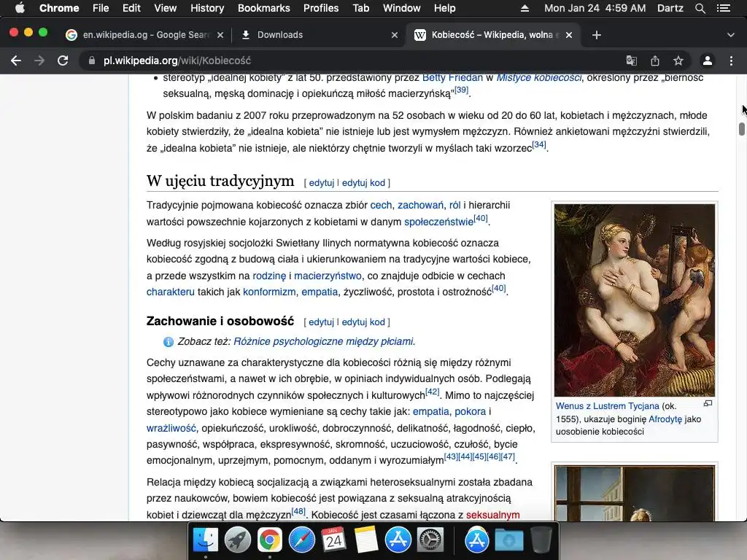This screenshot has width=747, height=560.
Task: Follow the Afrodytę link in caption
Action: [x=665, y=419]
